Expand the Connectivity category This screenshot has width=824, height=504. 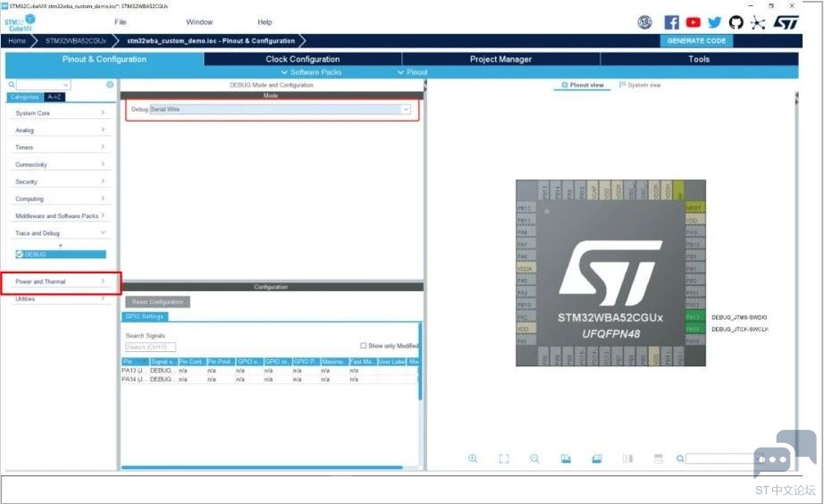[x=60, y=164]
